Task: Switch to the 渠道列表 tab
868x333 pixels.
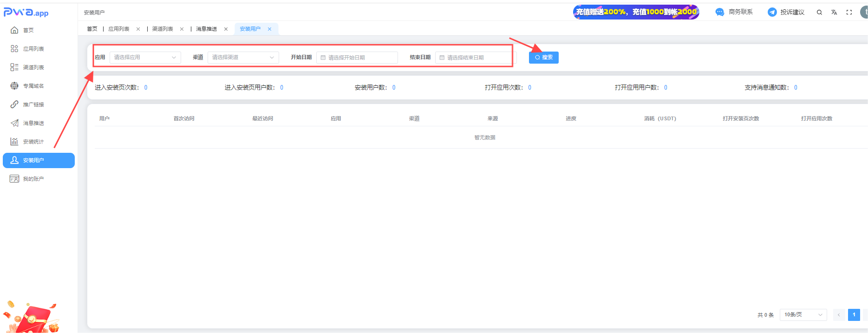Action: tap(163, 29)
